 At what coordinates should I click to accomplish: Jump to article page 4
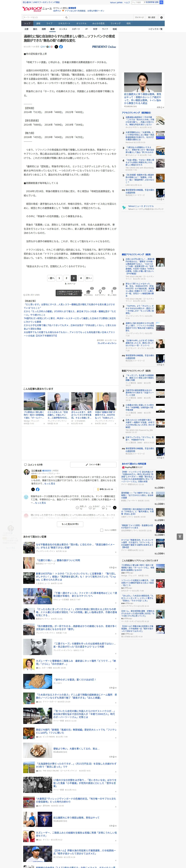[x=81, y=278]
